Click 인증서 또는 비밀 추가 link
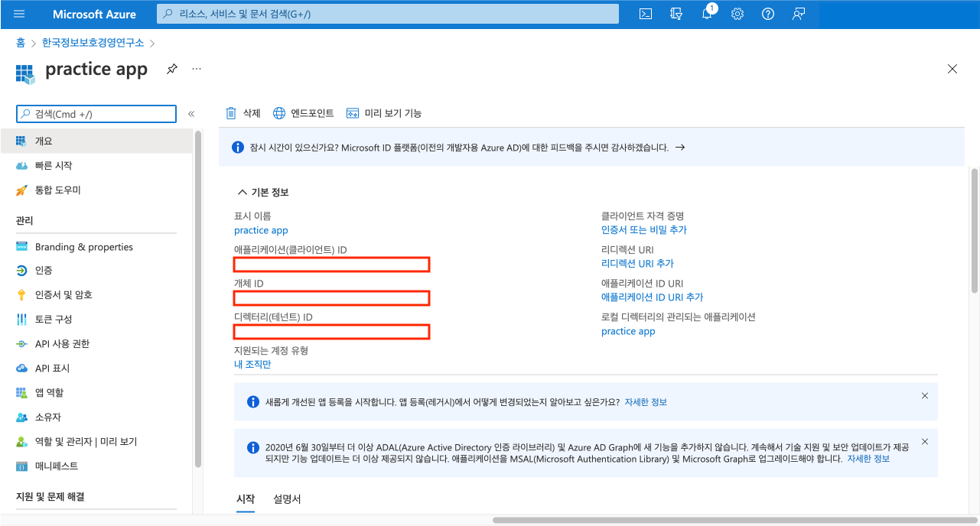This screenshot has width=980, height=526. pyautogui.click(x=643, y=230)
